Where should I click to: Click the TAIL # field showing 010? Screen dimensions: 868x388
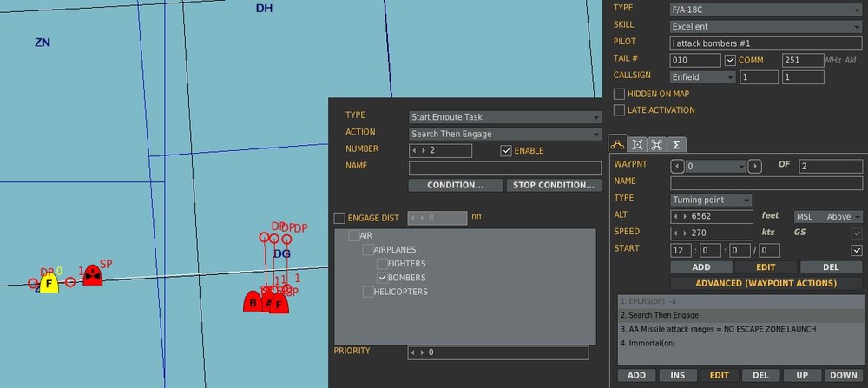coord(695,61)
